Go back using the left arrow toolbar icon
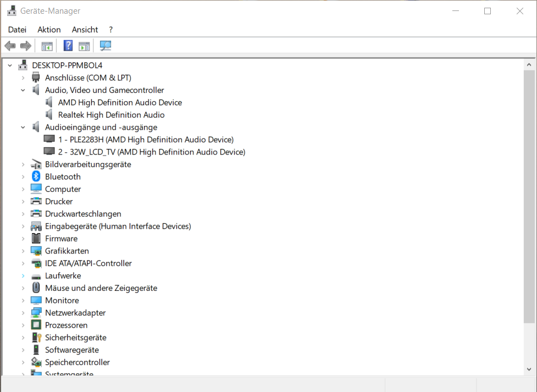 pos(10,46)
